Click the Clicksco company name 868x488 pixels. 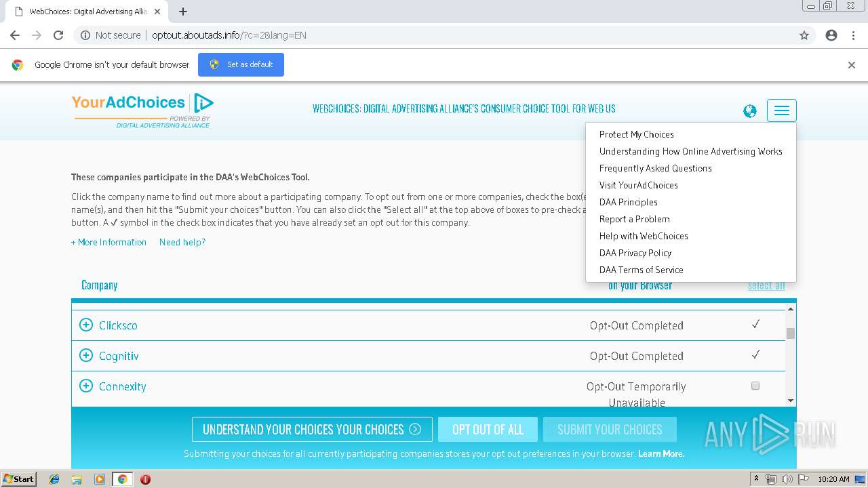pyautogui.click(x=118, y=325)
